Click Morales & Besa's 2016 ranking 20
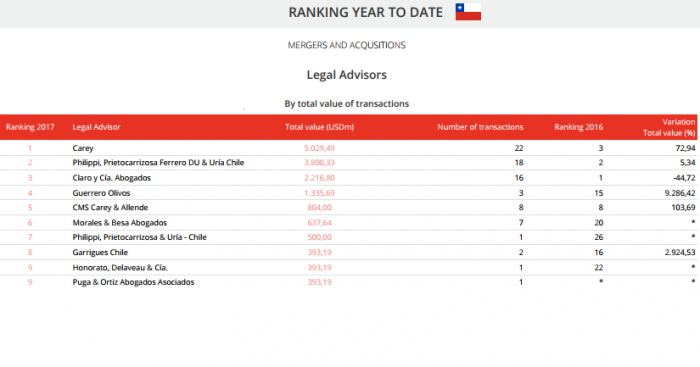 (x=599, y=223)
